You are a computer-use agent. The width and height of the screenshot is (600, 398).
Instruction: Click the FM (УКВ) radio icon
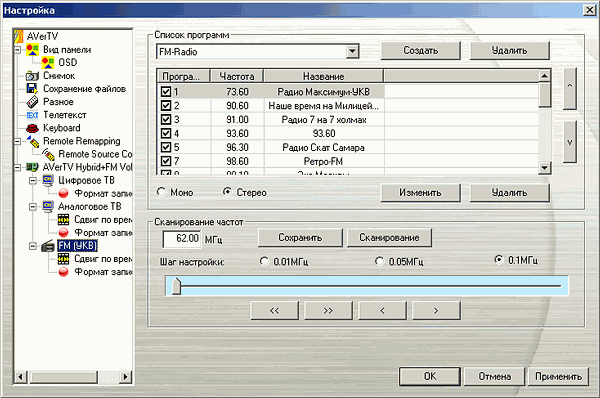pos(48,246)
